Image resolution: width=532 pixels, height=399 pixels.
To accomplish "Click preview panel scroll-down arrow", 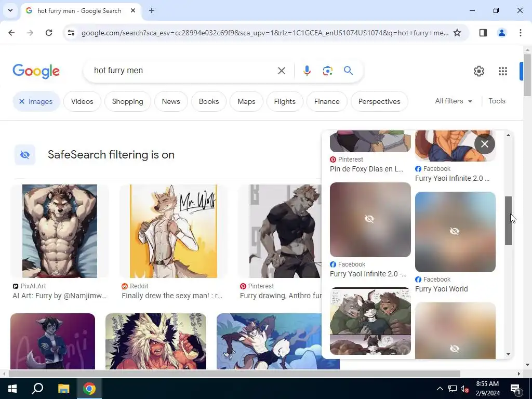I will (508, 354).
